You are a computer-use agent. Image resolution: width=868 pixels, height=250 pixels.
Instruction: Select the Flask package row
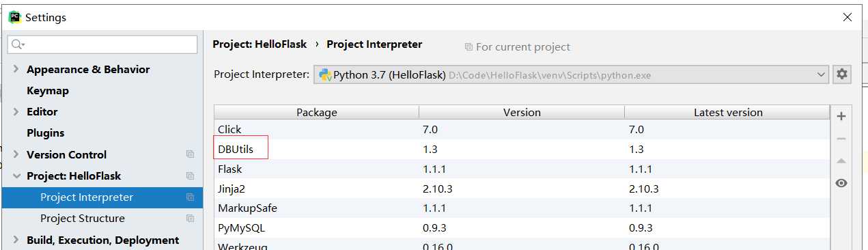pyautogui.click(x=522, y=169)
